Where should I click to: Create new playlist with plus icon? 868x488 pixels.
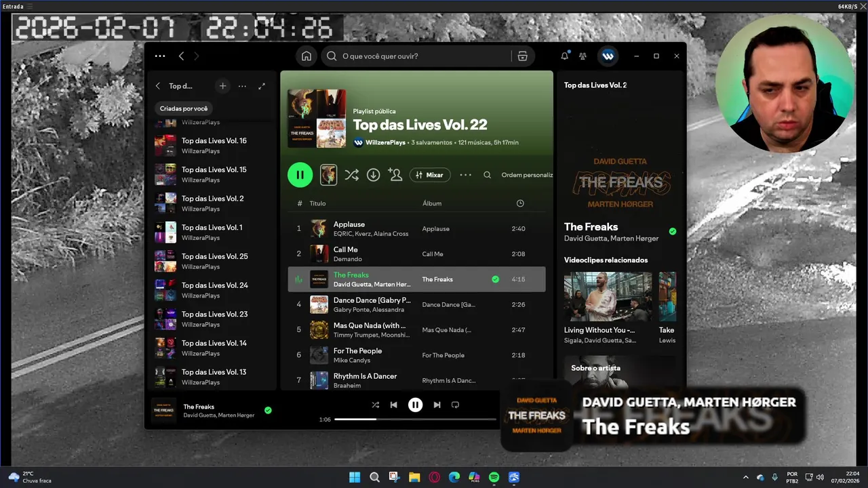click(x=222, y=86)
